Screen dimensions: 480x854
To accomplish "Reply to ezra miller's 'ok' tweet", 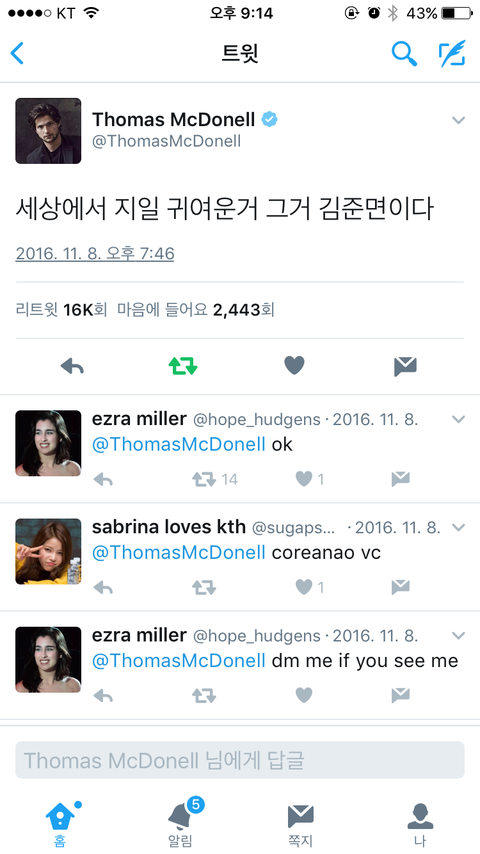I will (x=103, y=479).
